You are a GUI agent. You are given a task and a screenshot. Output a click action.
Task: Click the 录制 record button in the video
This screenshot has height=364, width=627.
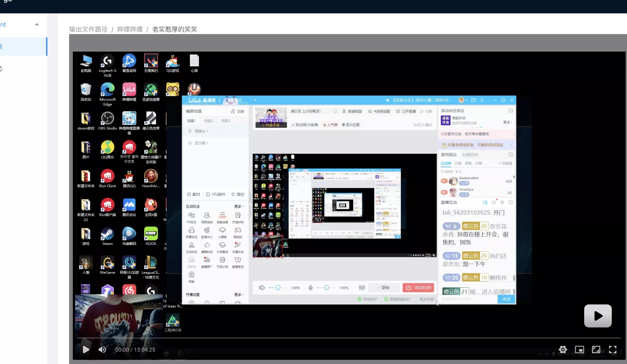click(x=384, y=288)
